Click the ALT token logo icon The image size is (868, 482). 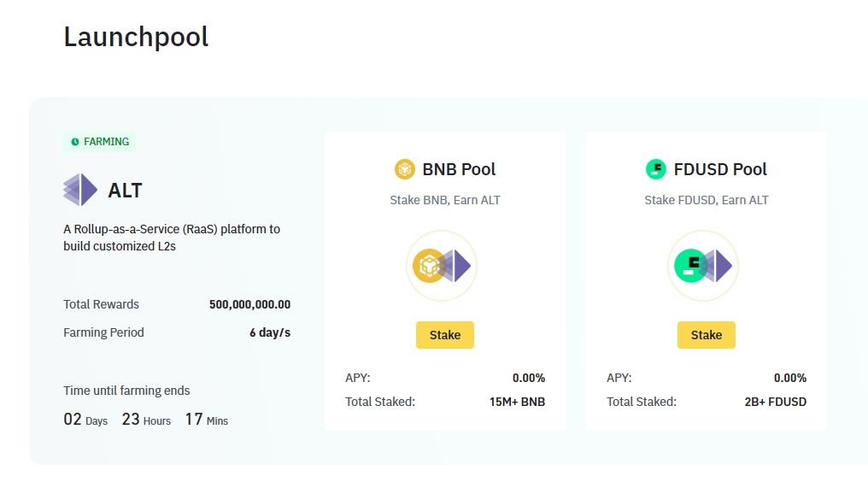80,190
